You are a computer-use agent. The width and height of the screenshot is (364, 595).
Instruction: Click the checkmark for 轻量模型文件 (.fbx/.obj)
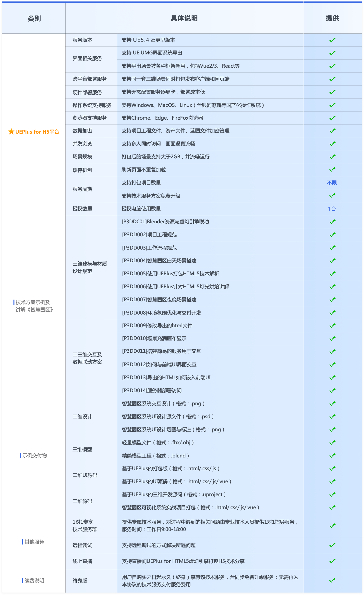332,443
